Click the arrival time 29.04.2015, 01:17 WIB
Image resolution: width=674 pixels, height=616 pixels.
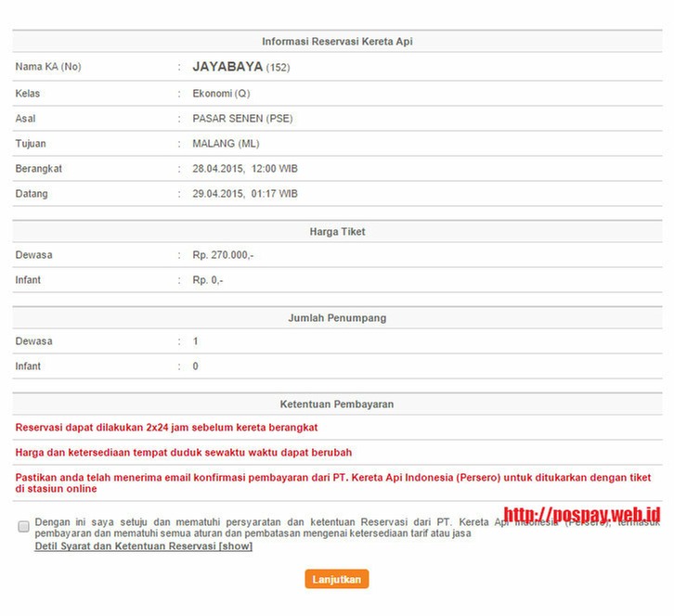[244, 194]
